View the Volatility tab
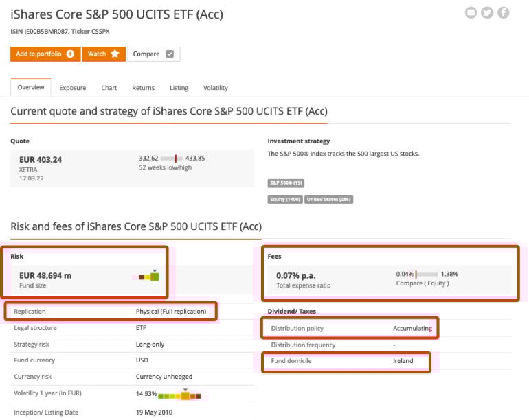The height and width of the screenshot is (420, 529). [215, 88]
